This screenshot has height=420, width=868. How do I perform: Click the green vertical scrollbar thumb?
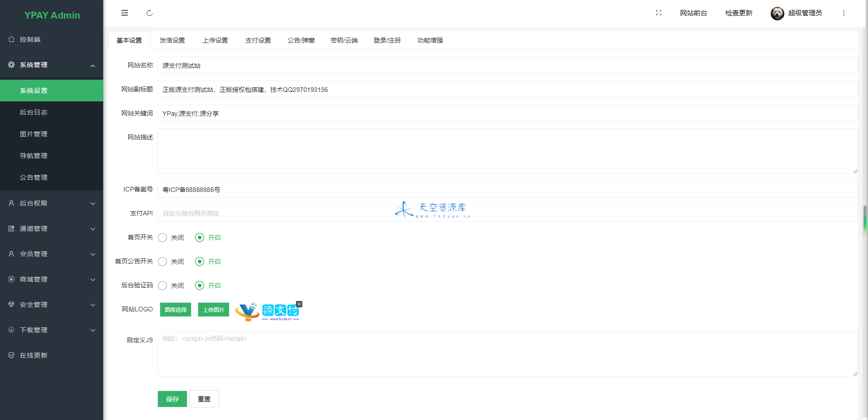pos(865,219)
